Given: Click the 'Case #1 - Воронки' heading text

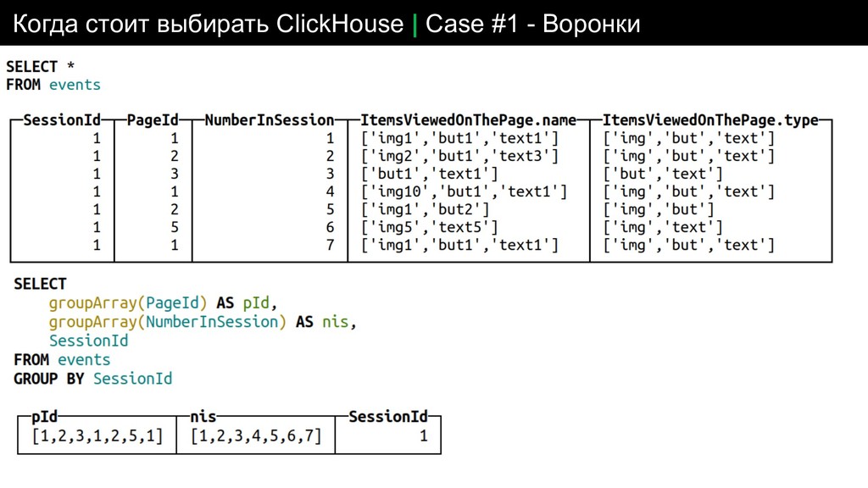Looking at the screenshot, I should pyautogui.click(x=532, y=24).
